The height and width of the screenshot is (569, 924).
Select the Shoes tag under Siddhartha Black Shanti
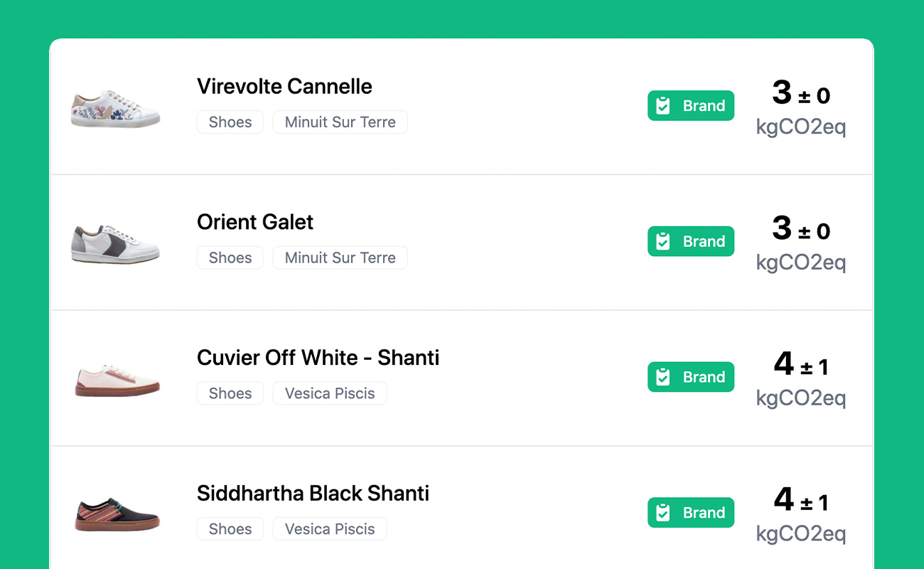230,529
